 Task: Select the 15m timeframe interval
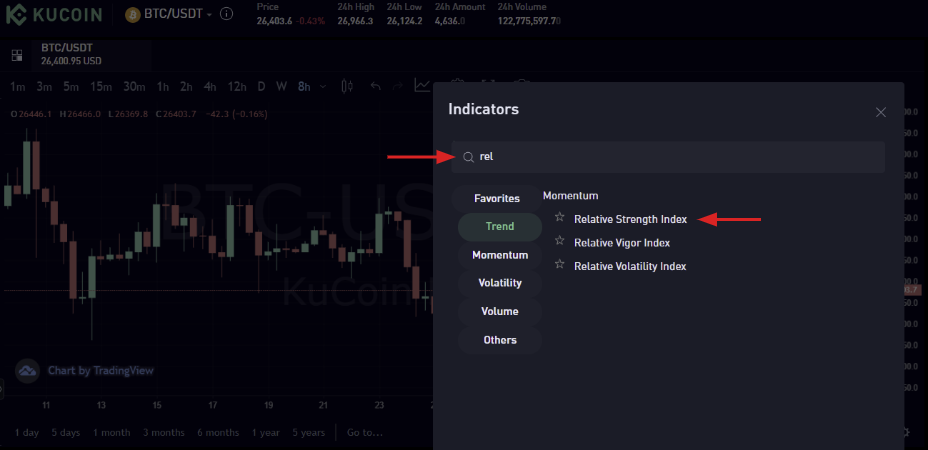100,86
